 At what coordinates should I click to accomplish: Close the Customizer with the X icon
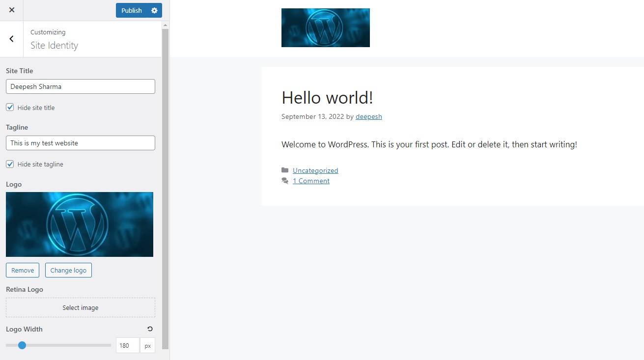click(12, 10)
